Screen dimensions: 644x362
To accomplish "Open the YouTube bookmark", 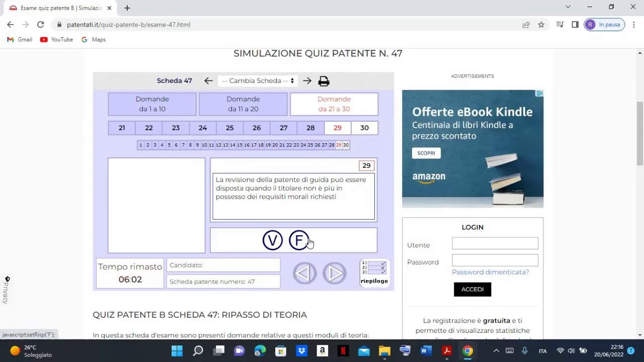I will click(56, 39).
